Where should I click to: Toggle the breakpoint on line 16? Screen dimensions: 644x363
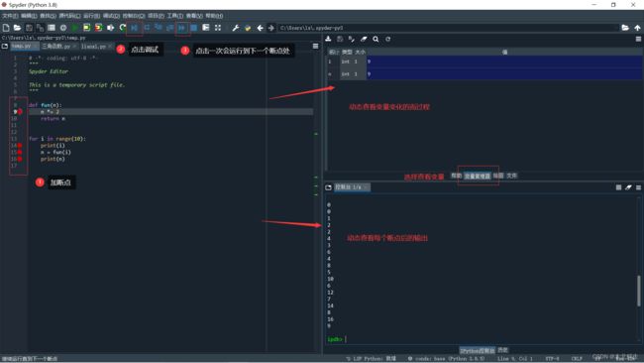(x=19, y=159)
